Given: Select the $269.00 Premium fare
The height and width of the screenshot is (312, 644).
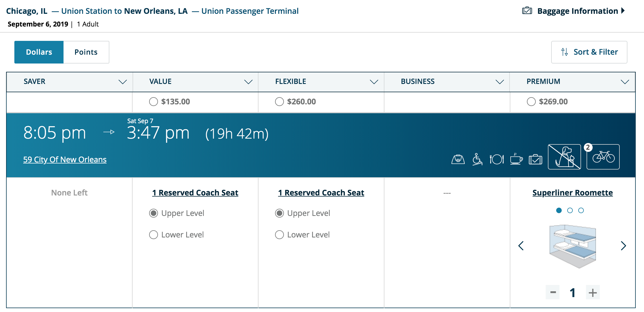Looking at the screenshot, I should 531,102.
